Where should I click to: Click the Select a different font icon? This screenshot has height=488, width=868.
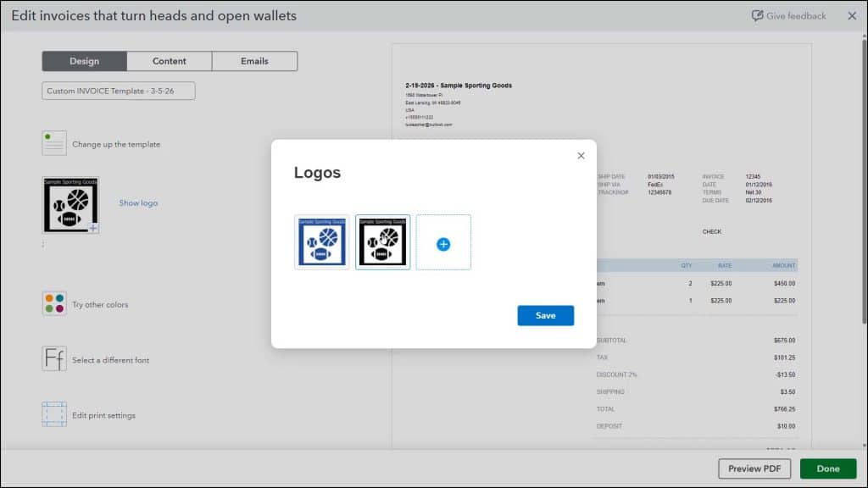[53, 359]
